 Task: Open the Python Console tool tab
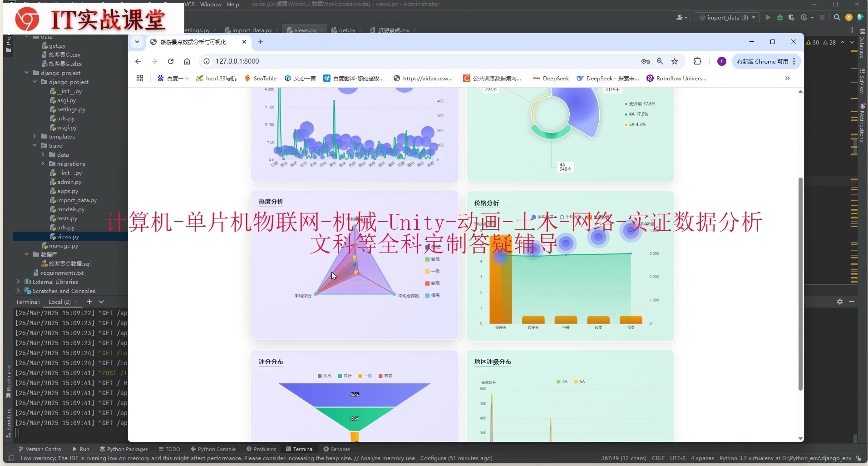213,449
